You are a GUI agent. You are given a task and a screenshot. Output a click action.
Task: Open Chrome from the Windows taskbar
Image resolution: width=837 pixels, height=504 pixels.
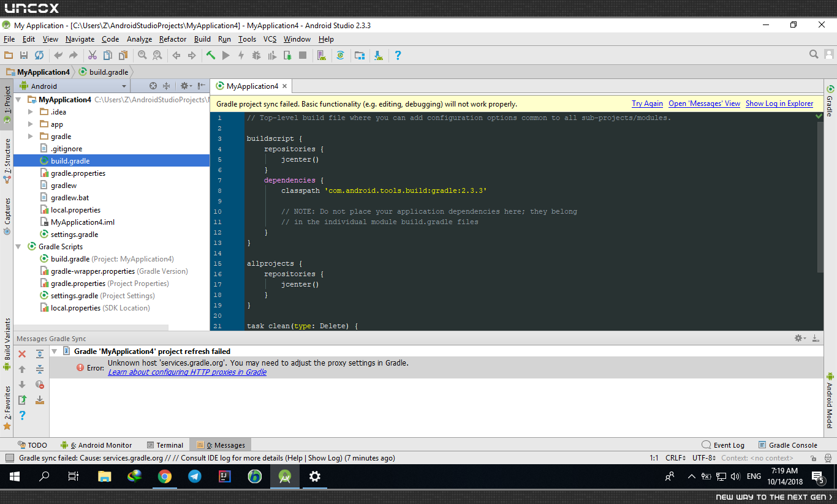click(x=164, y=476)
